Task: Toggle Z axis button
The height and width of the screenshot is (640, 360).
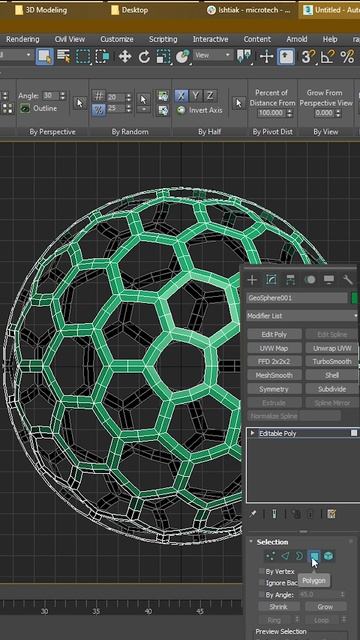Action: pos(210,96)
